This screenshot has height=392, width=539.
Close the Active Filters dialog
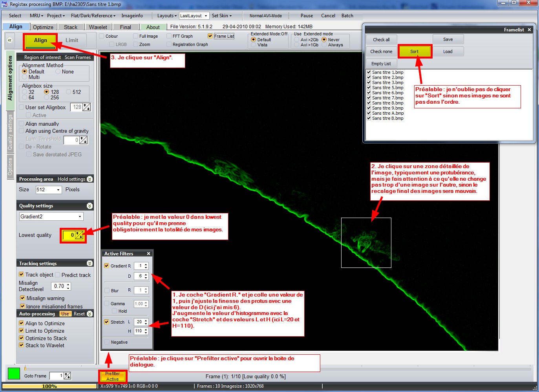pos(148,254)
